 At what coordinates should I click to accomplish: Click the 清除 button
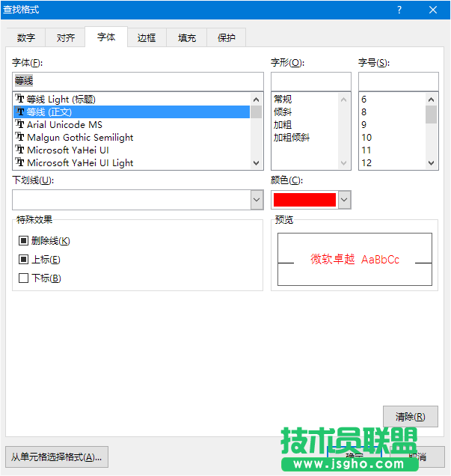click(x=410, y=417)
